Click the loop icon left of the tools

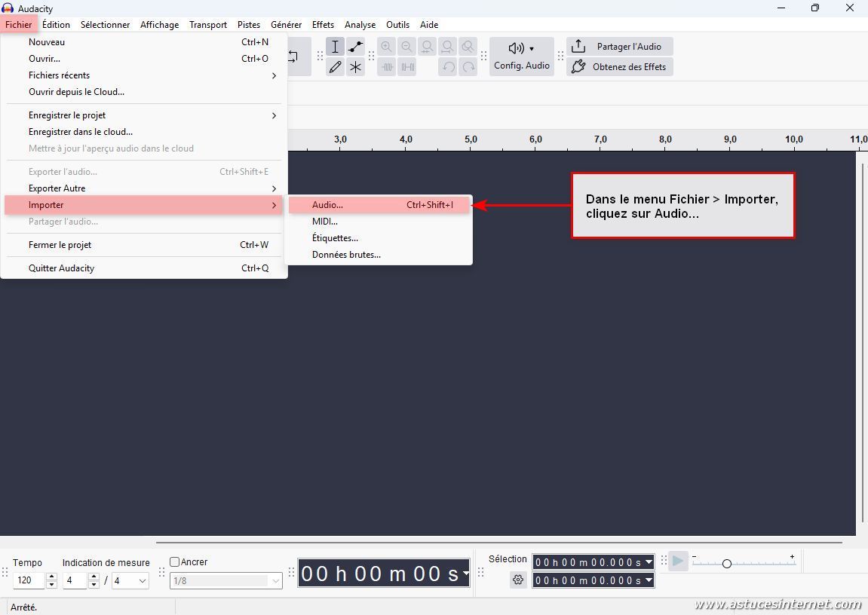click(x=294, y=57)
